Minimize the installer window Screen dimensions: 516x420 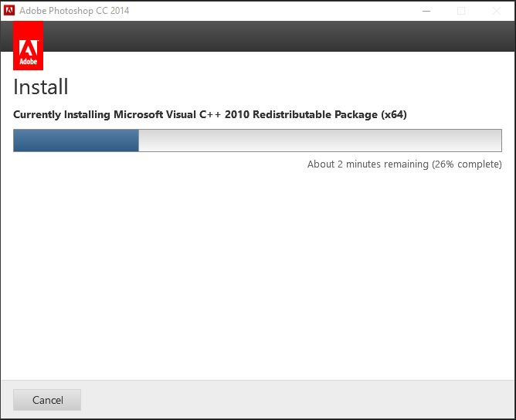[426, 10]
